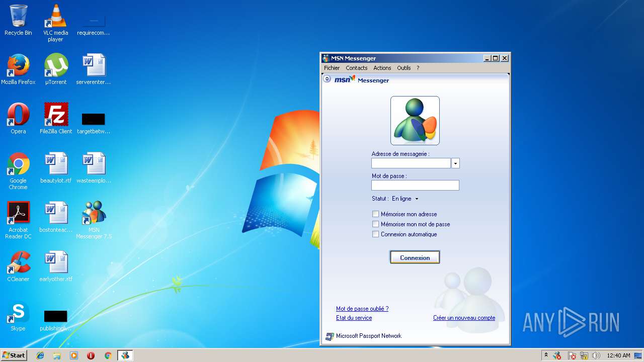
Task: Select the serverenter document icon
Action: (94, 69)
